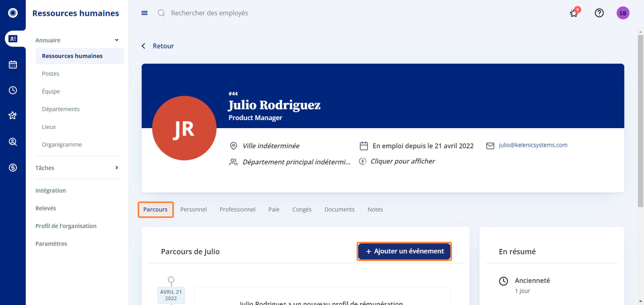Screen dimensions: 644x305
Task: Click the page vertical scrollbar
Action: pyautogui.click(x=640, y=121)
